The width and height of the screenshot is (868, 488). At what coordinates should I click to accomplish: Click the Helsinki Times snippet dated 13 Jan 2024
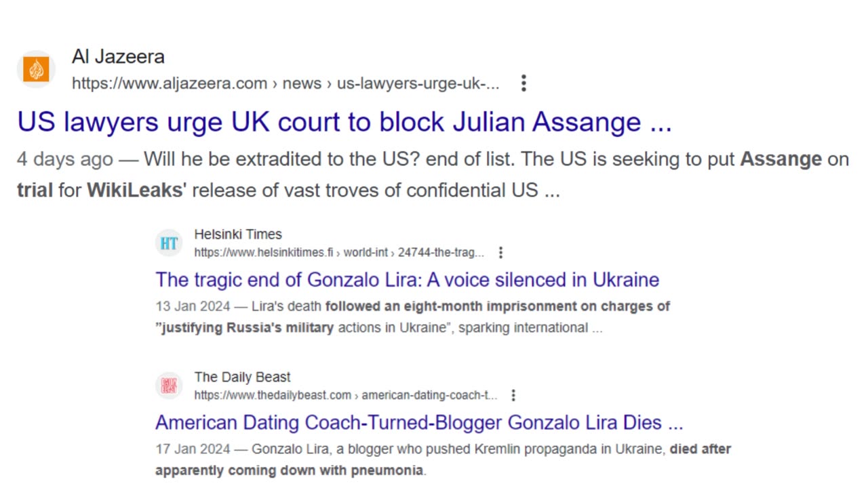point(412,317)
